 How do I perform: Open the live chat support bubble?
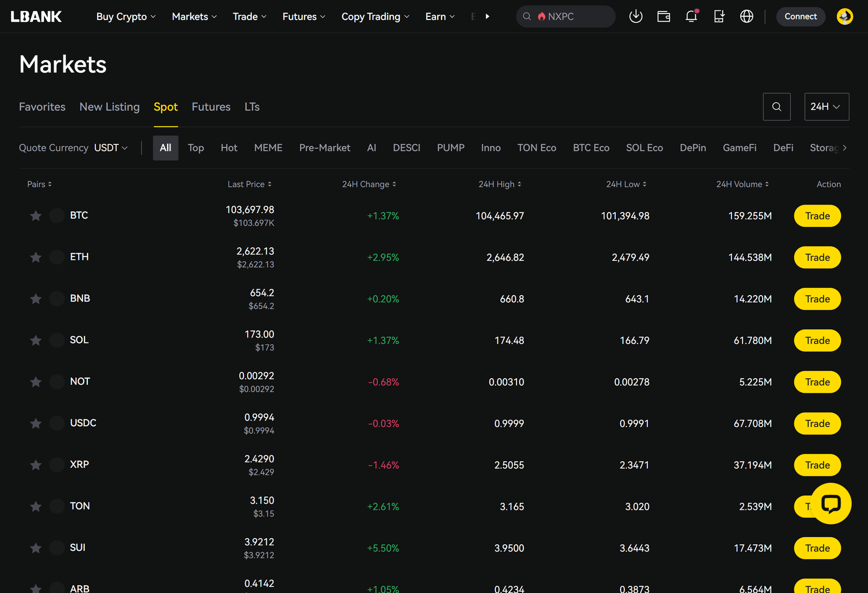coord(831,503)
